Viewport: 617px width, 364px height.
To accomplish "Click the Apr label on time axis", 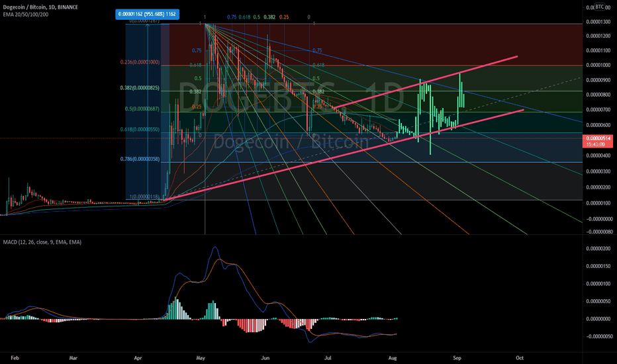I will point(138,358).
